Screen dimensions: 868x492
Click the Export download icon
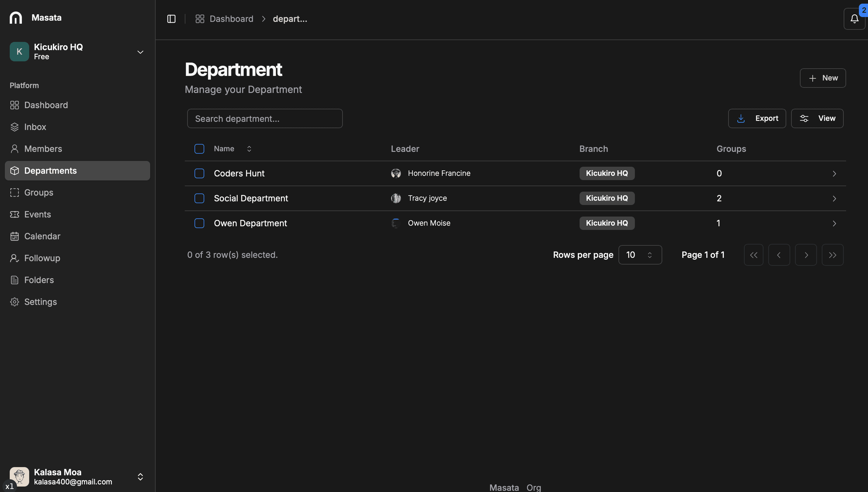pos(741,118)
